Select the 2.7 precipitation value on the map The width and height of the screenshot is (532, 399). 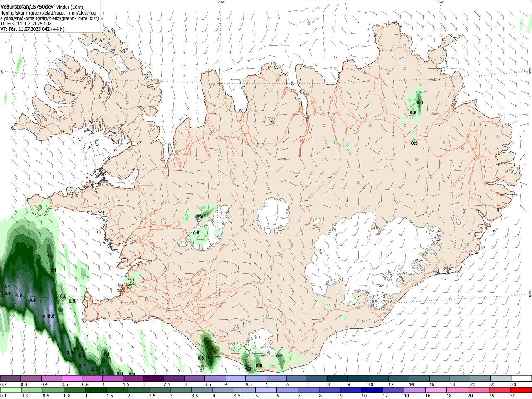pyautogui.click(x=82, y=365)
